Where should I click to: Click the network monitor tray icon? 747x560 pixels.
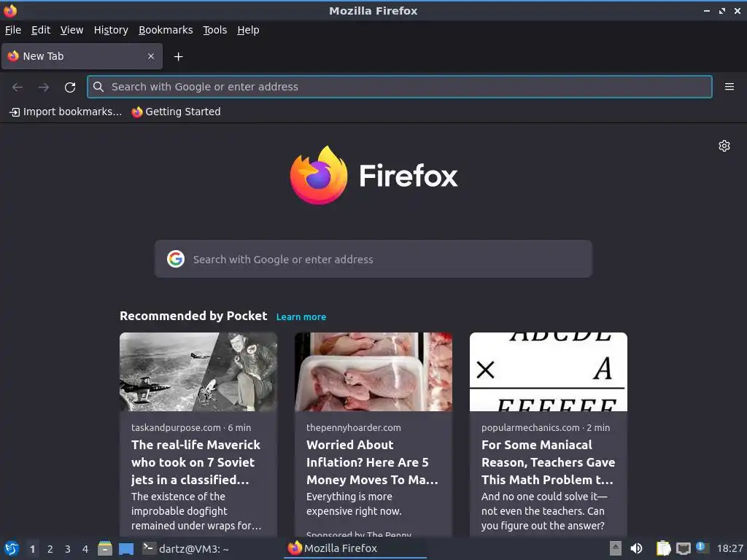click(683, 549)
